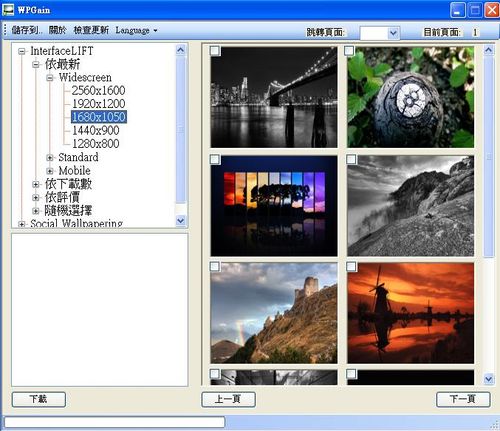Screen dimensions: 500x431
Task: Close the WPGain window
Action: (x=491, y=10)
